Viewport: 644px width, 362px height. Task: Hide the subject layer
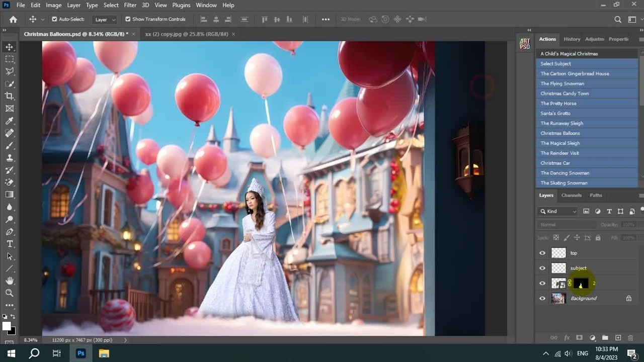542,268
